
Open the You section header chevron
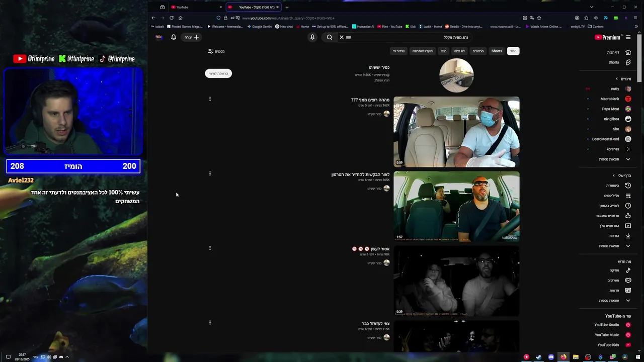point(613,175)
